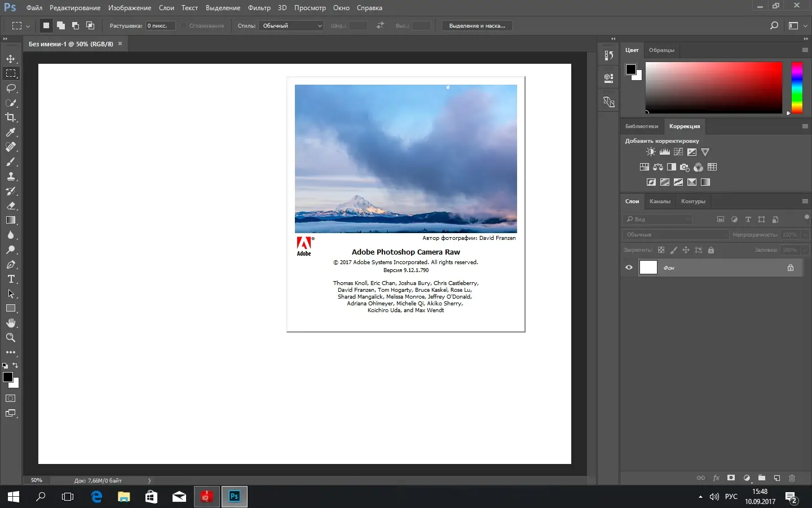Hide the Фон layer visibility eye
Image resolution: width=812 pixels, height=508 pixels.
[x=629, y=268]
